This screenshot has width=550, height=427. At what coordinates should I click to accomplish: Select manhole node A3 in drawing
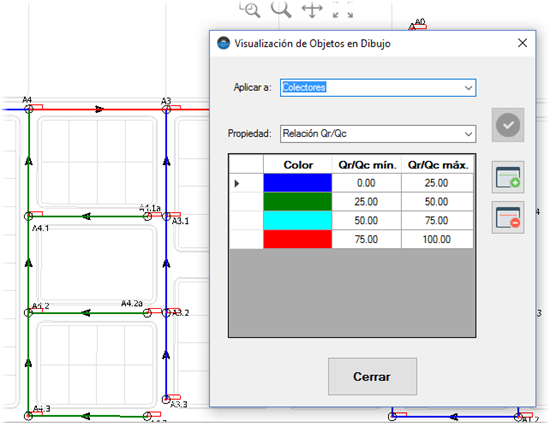pos(166,109)
